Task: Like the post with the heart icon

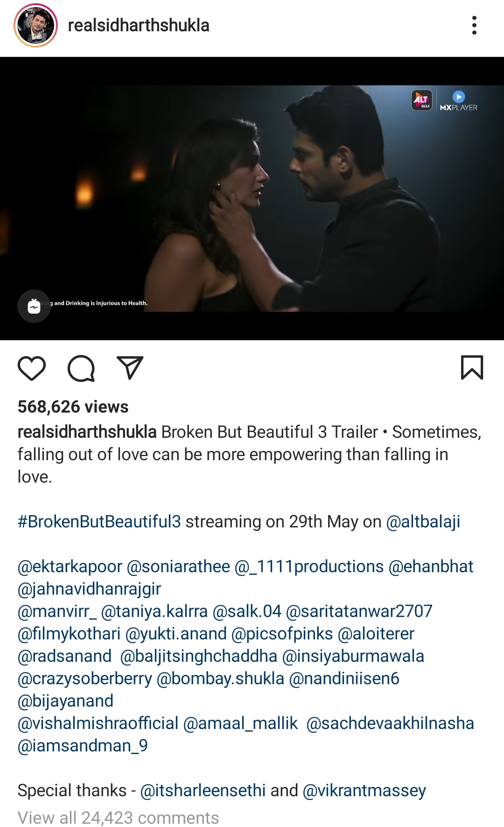Action: tap(32, 368)
